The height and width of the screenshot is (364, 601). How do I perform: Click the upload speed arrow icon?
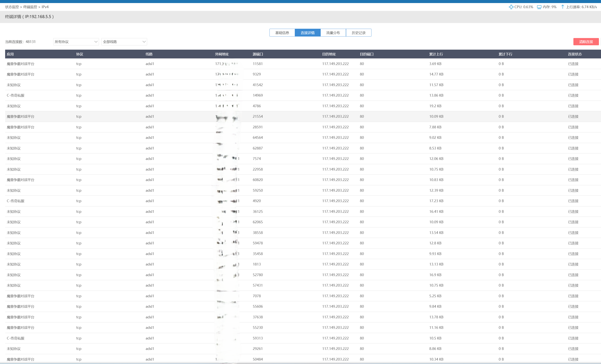[x=562, y=7]
